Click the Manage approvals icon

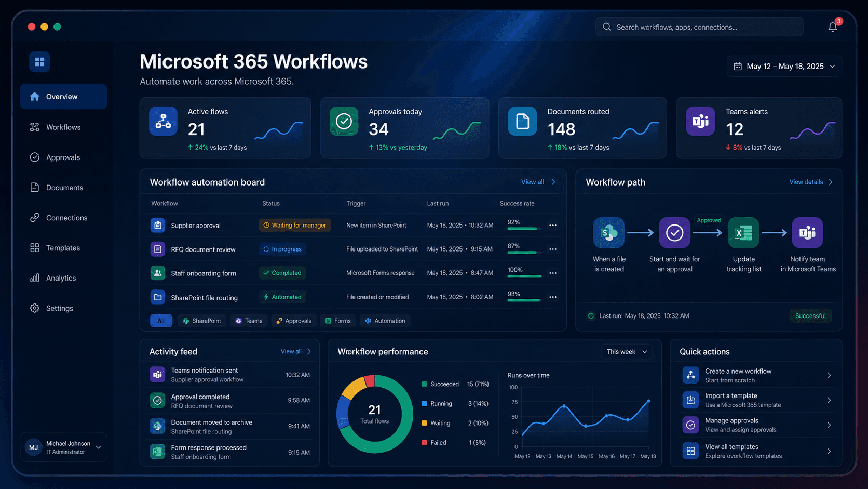tap(690, 425)
